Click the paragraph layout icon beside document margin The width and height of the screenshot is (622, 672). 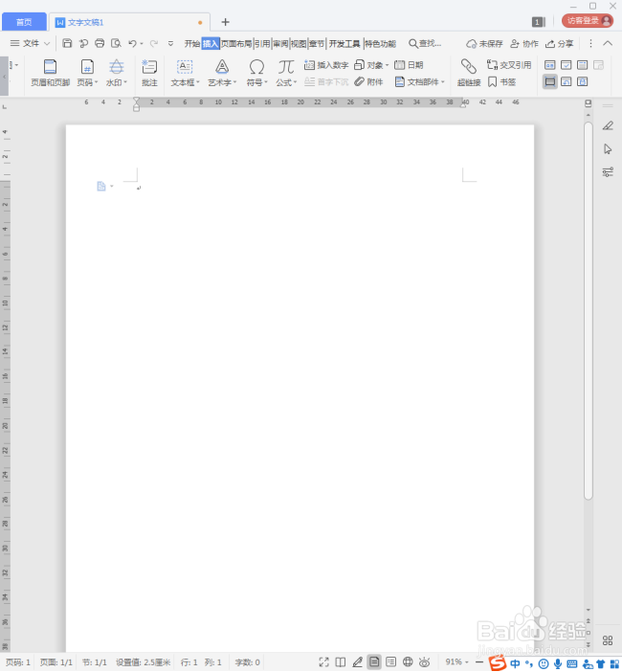click(x=101, y=186)
